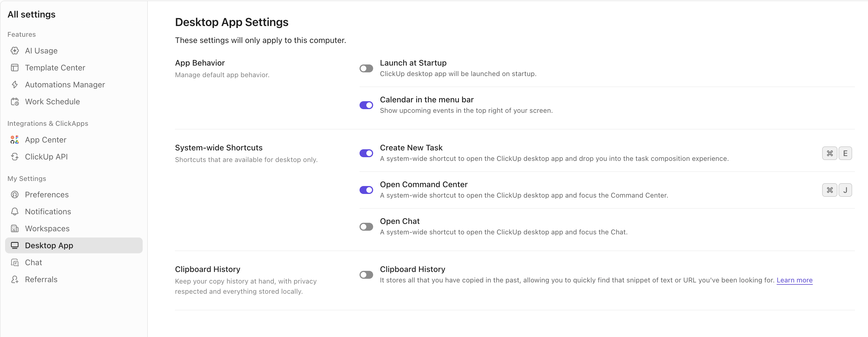
Task: Disable the Open Command Center shortcut
Action: point(366,190)
